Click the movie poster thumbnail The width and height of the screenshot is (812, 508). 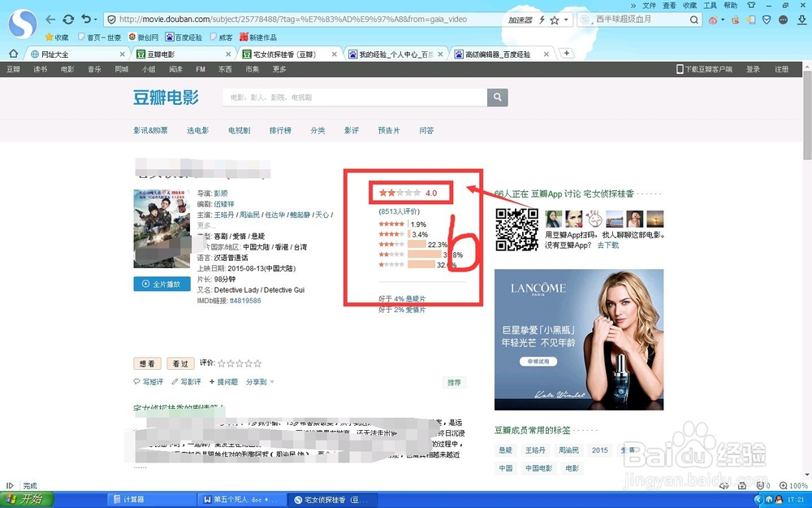tap(162, 228)
